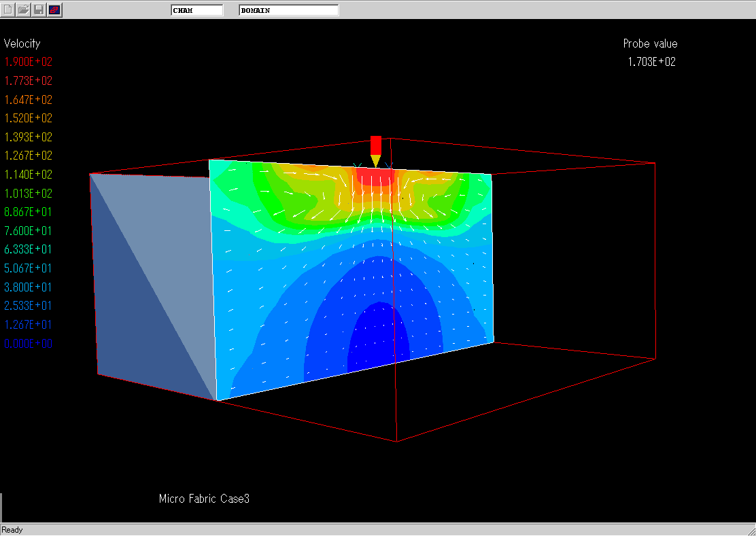The height and width of the screenshot is (536, 756).
Task: Click the probe reading 1.703E+02
Action: (x=651, y=62)
